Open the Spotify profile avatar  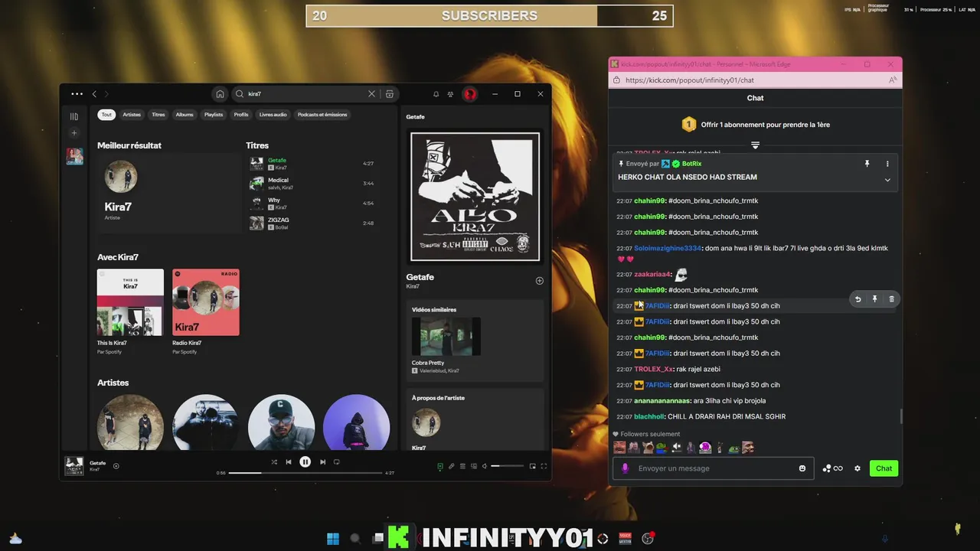click(x=470, y=94)
